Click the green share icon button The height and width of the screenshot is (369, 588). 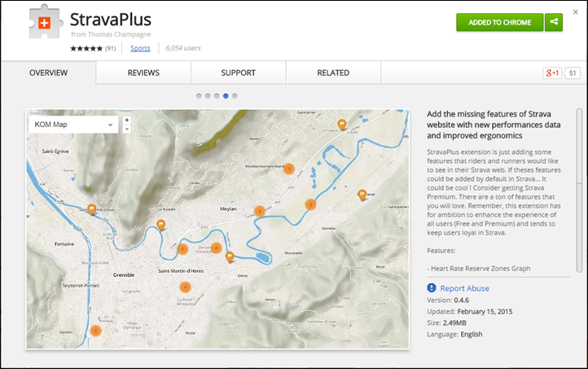(554, 22)
